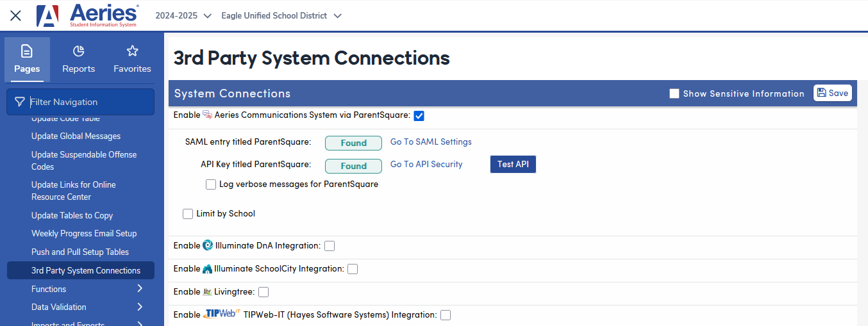Click the Test API button
This screenshot has width=868, height=326.
point(513,164)
